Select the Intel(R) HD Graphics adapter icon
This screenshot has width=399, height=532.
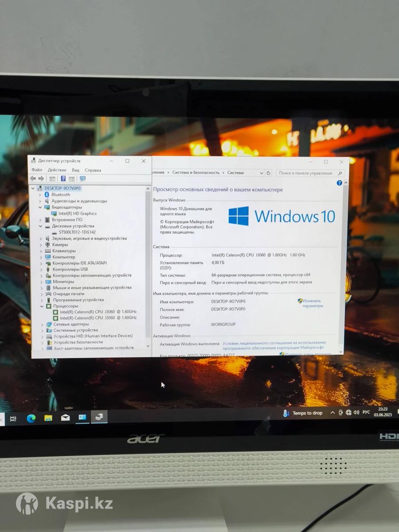point(54,213)
